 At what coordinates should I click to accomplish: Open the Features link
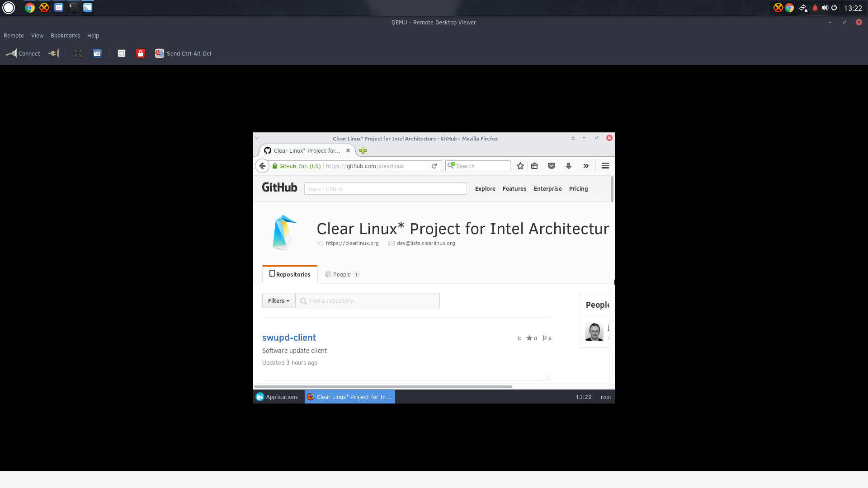(514, 189)
